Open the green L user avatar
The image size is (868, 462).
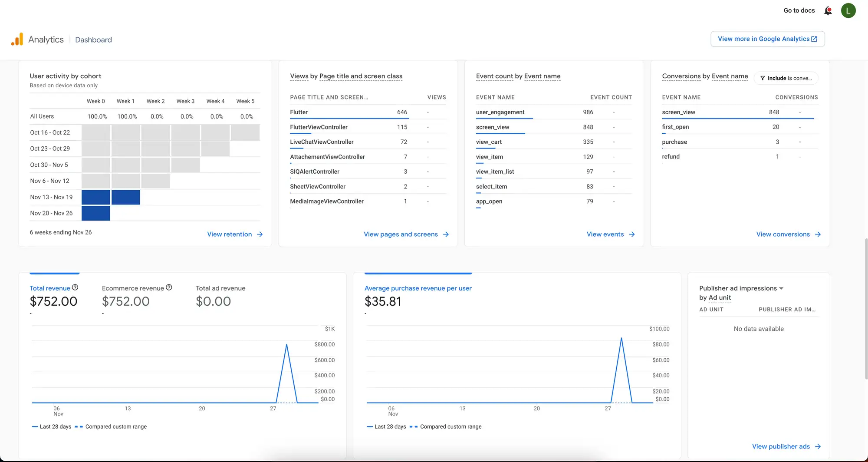(848, 11)
